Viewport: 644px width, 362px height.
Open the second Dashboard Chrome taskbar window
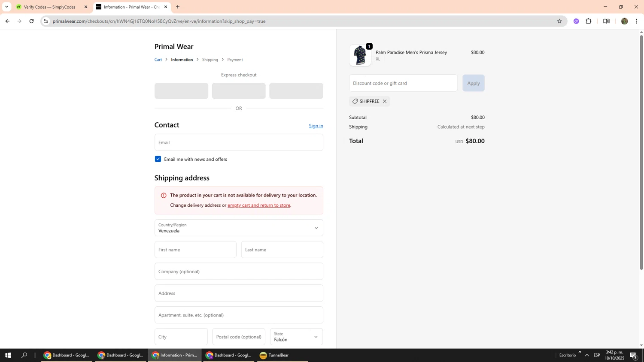click(x=121, y=355)
